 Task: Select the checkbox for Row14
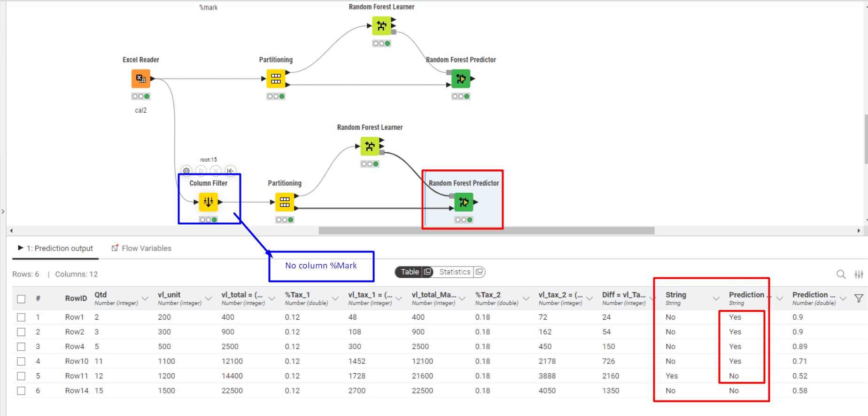click(x=21, y=391)
